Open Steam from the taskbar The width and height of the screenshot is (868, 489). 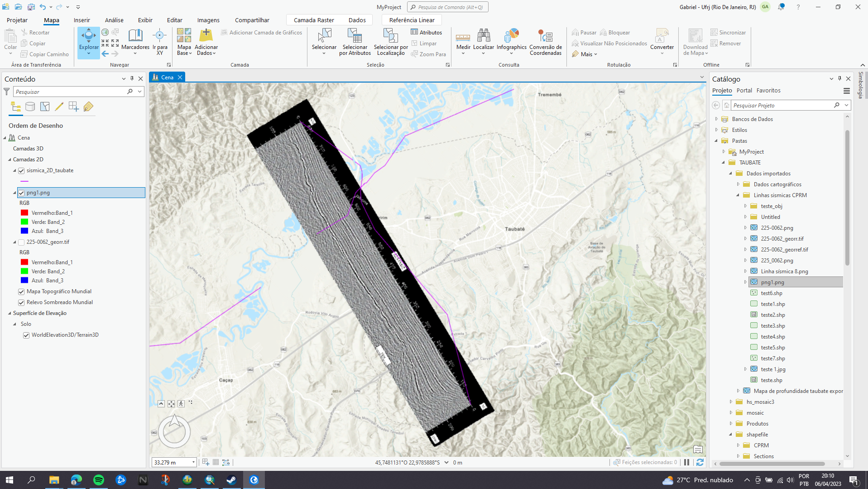232,480
